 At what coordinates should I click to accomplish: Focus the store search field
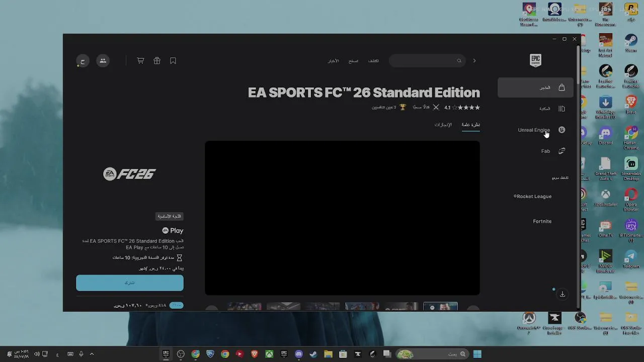[x=426, y=61]
